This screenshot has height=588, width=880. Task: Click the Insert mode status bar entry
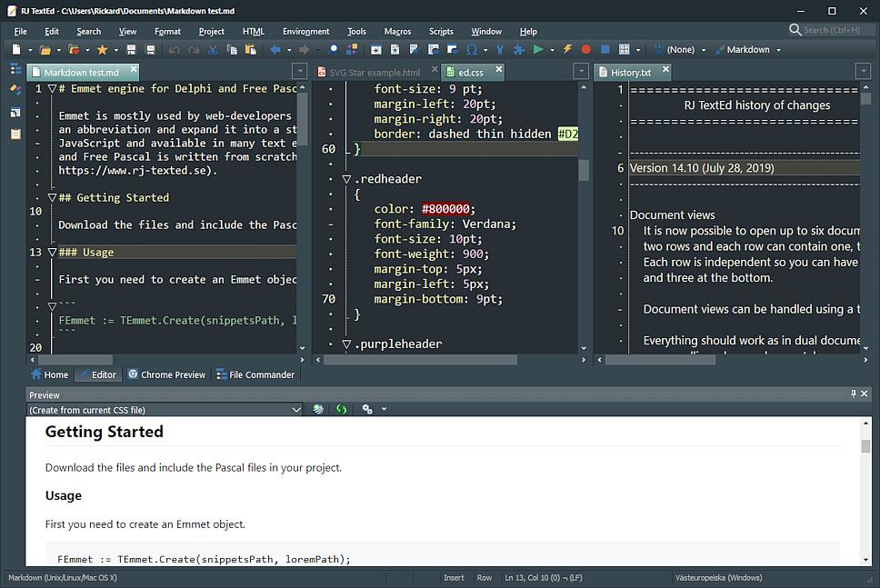pos(454,577)
